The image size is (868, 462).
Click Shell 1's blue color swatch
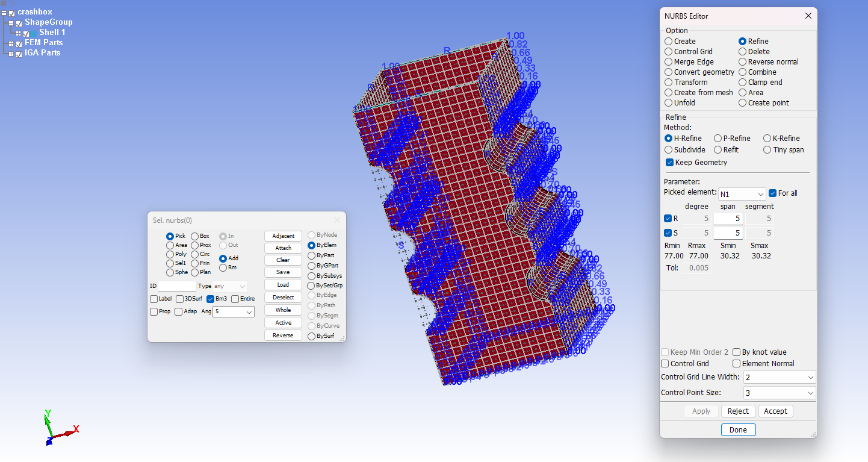(x=34, y=33)
